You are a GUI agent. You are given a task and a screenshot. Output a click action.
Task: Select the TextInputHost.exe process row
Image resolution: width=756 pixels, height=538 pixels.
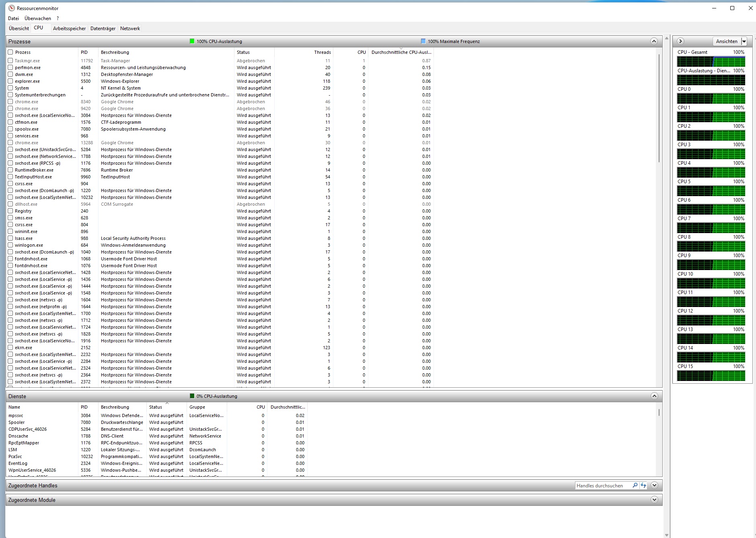[220, 177]
